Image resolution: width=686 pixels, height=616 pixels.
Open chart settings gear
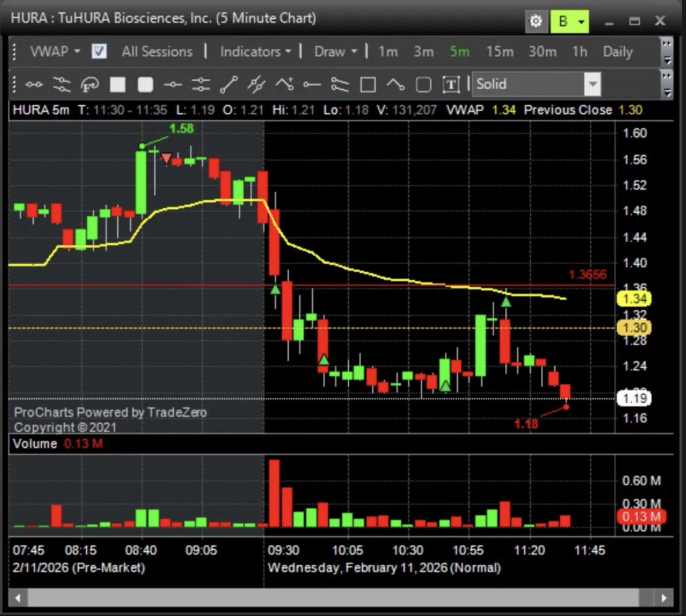536,22
